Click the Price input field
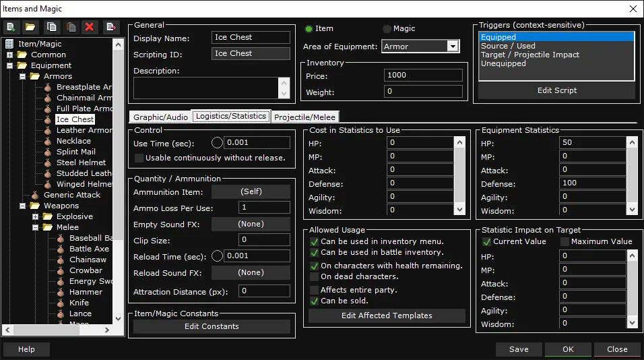Viewport: 644px width, 360px height. (x=423, y=76)
